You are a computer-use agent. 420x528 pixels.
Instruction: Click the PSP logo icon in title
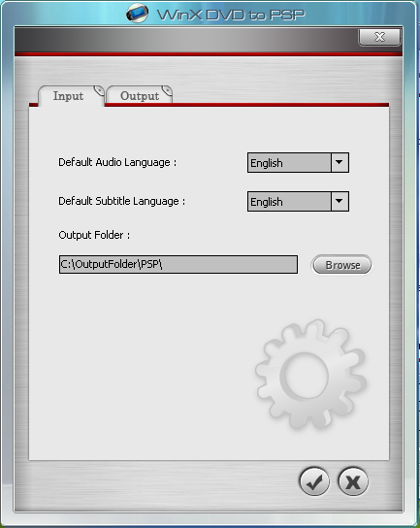point(137,14)
